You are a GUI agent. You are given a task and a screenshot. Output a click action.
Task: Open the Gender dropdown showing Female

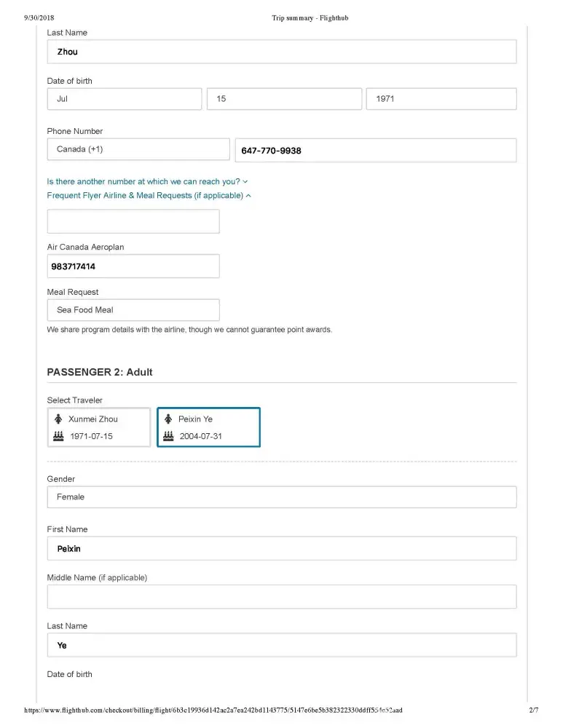click(x=282, y=497)
